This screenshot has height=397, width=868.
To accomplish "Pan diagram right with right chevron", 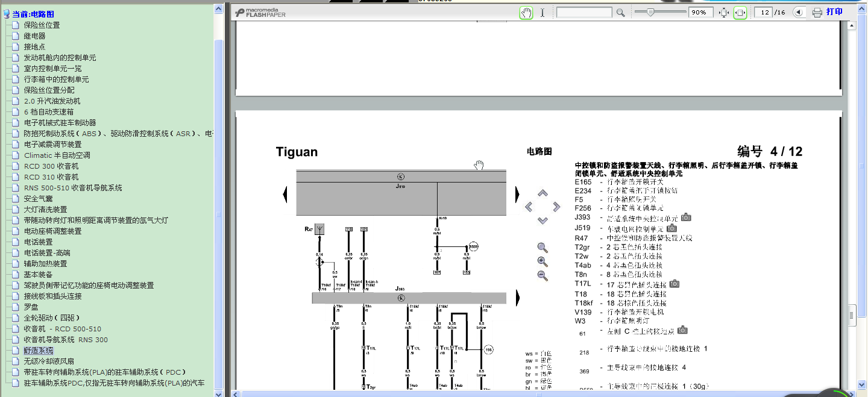I will click(556, 207).
